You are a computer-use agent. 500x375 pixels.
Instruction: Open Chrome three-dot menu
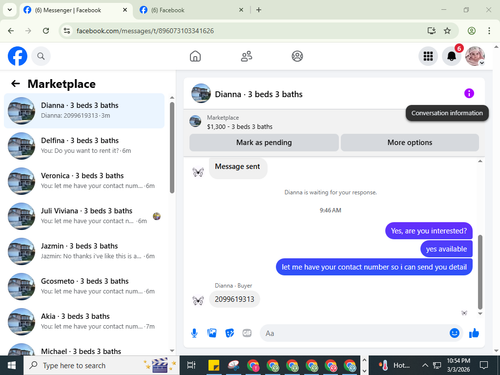[489, 31]
